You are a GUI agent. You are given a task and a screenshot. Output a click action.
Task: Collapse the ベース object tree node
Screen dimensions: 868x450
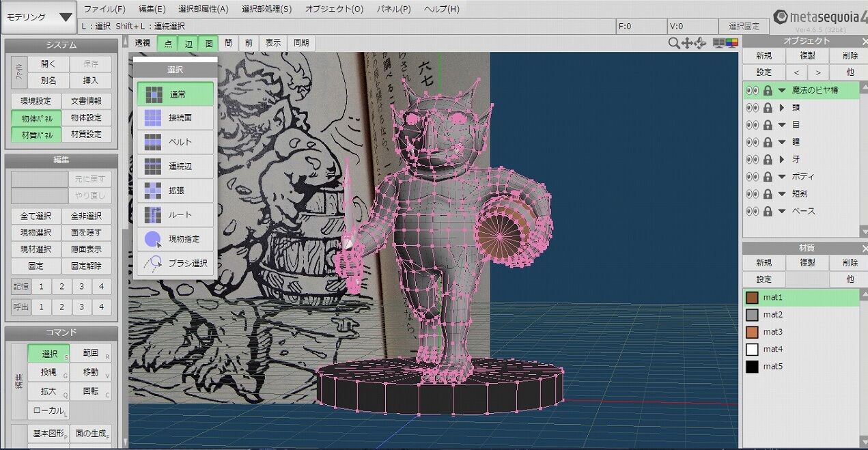(x=782, y=211)
